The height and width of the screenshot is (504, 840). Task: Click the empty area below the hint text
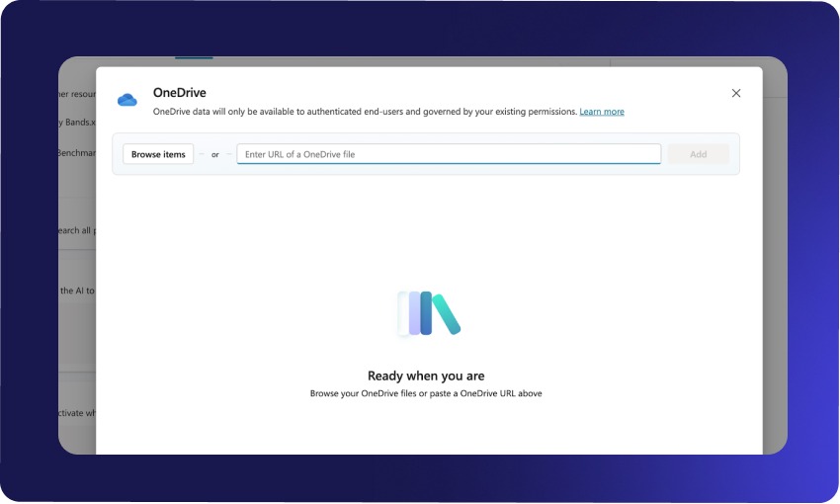click(426, 430)
